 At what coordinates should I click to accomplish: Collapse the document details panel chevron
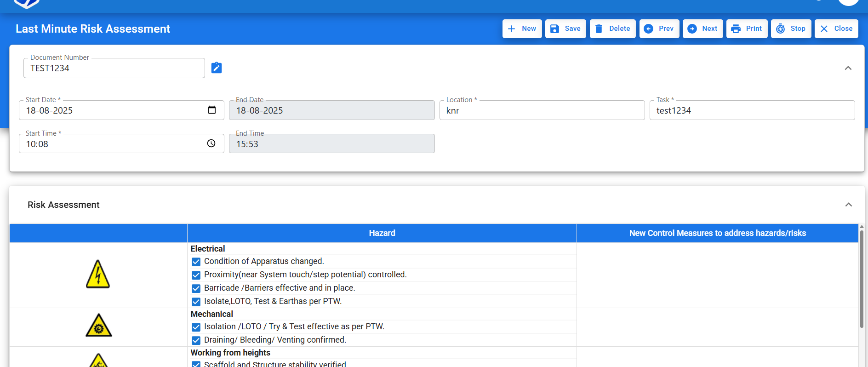tap(848, 68)
